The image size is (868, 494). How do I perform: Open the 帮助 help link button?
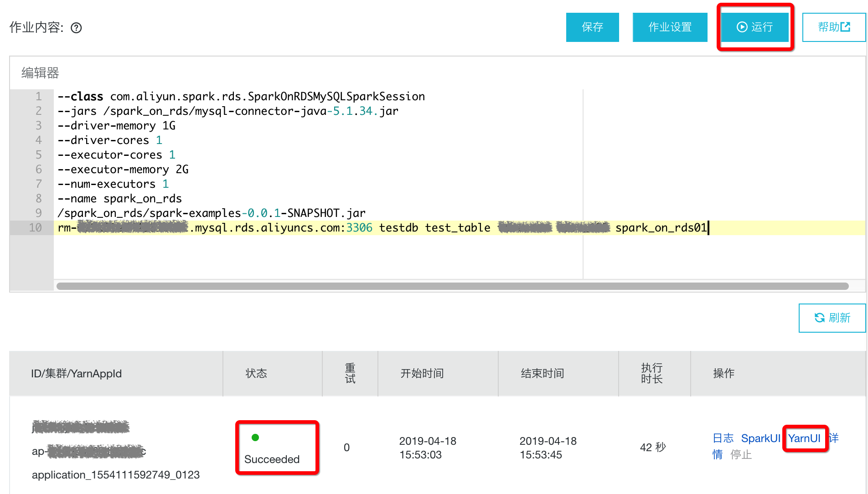point(834,27)
